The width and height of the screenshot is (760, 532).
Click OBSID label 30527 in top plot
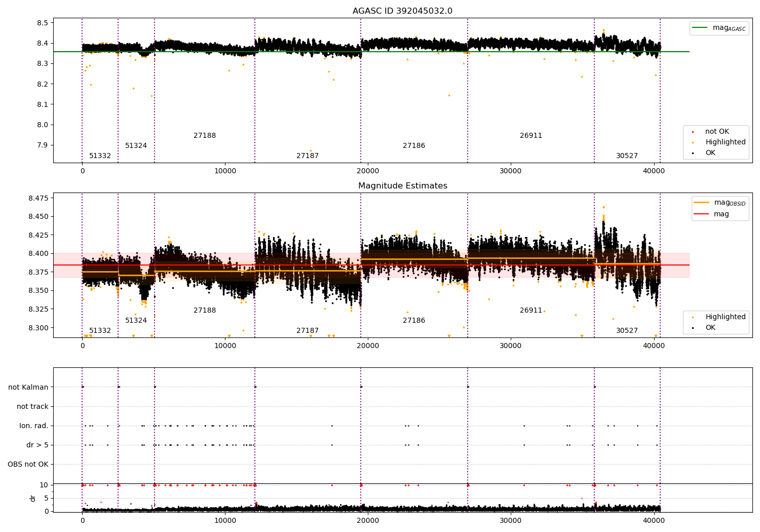click(627, 156)
